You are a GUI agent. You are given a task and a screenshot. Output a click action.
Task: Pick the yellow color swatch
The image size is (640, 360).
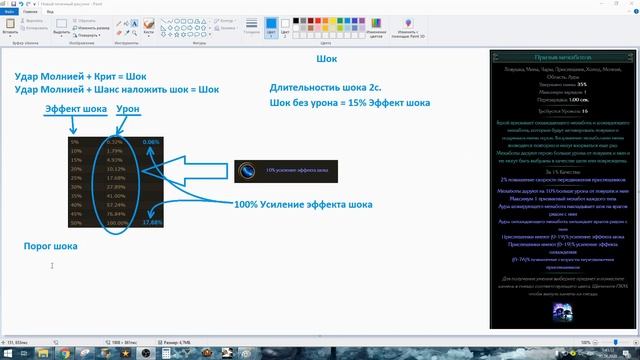[x=333, y=20]
